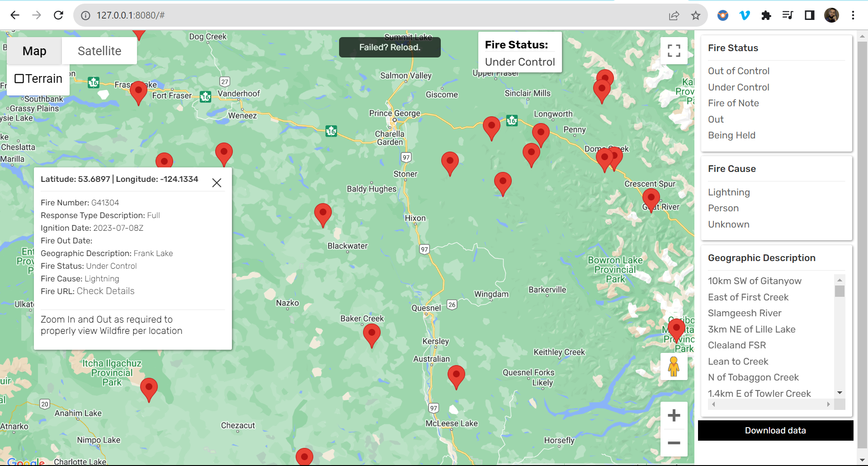
Task: Click the Failed? Reload. button
Action: coord(390,47)
